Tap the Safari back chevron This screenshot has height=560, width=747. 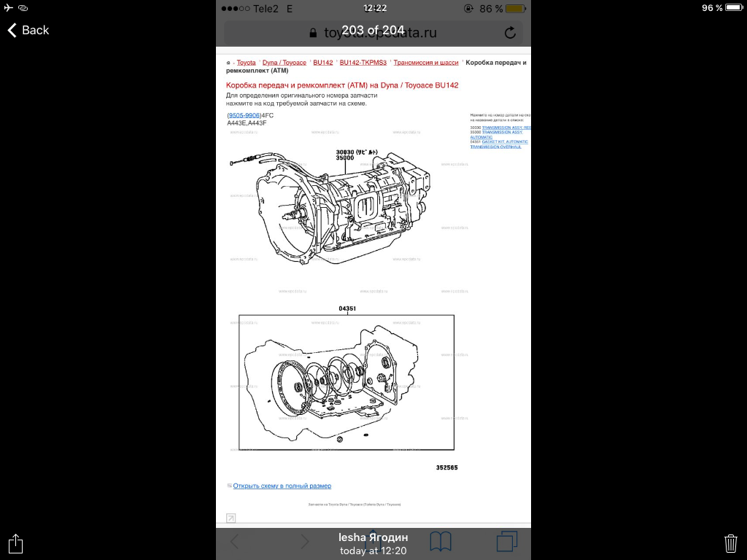pos(235,541)
